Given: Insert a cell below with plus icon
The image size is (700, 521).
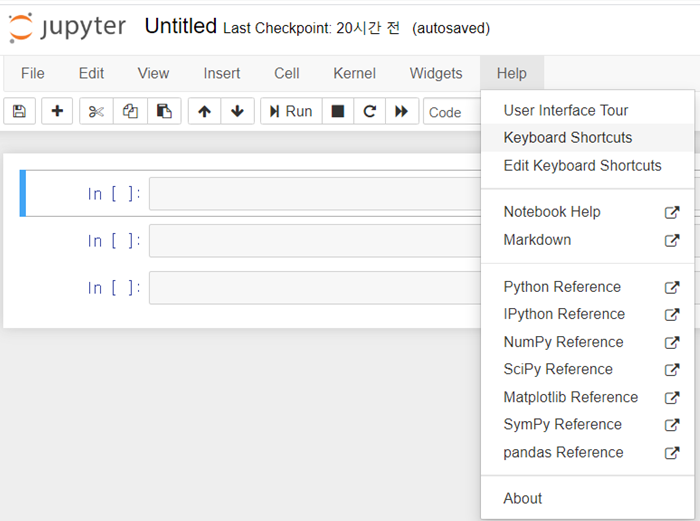Looking at the screenshot, I should point(57,111).
